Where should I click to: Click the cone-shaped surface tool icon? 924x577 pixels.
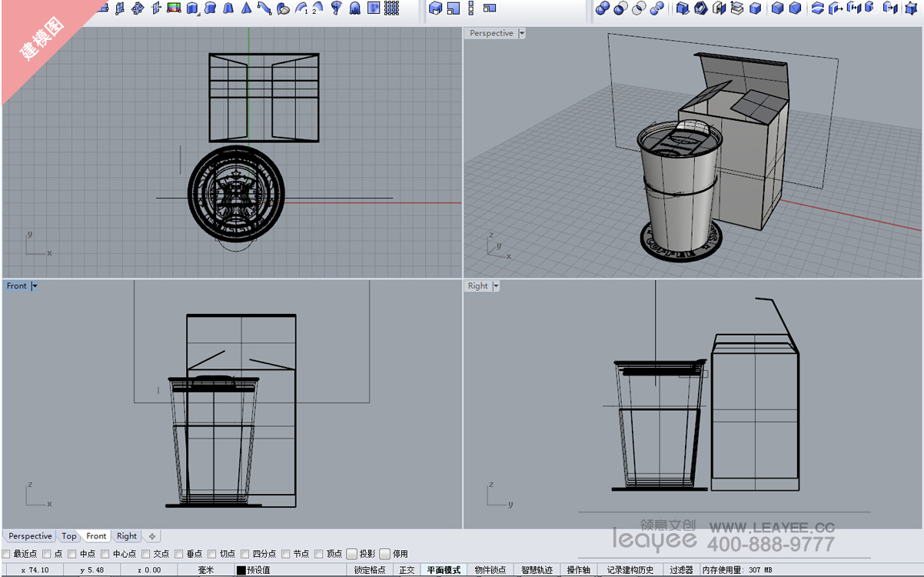click(246, 8)
